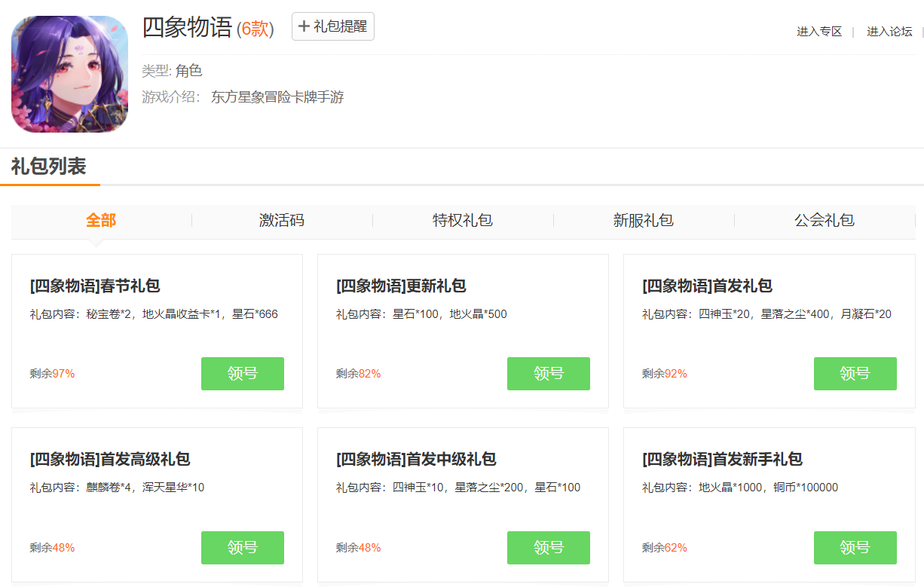Claim the 首发礼包 with 领号 button

(x=855, y=374)
